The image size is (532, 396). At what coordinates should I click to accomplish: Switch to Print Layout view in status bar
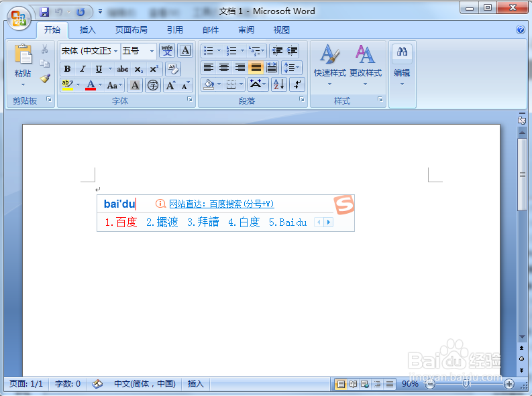[341, 384]
